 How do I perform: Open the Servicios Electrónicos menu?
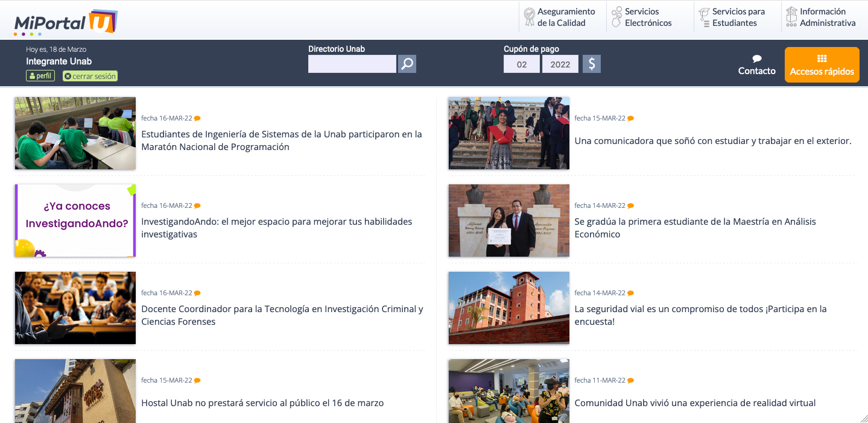[648, 17]
